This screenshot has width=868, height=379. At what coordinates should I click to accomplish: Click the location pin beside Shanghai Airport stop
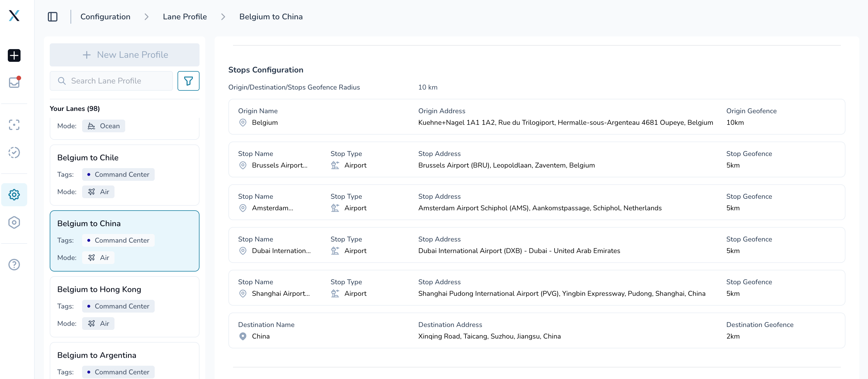243,293
